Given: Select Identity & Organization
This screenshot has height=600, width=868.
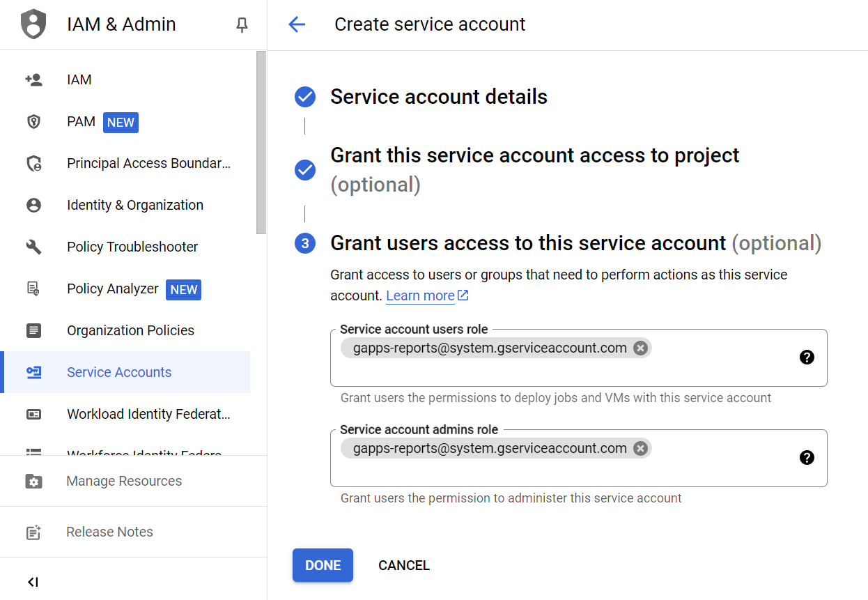Looking at the screenshot, I should pyautogui.click(x=125, y=206).
